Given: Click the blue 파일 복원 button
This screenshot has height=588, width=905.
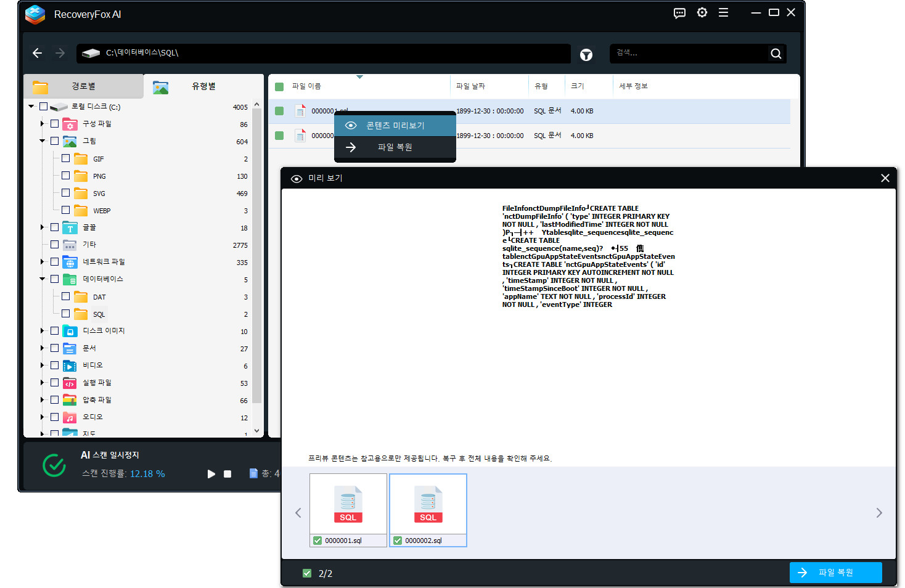Looking at the screenshot, I should pyautogui.click(x=835, y=573).
